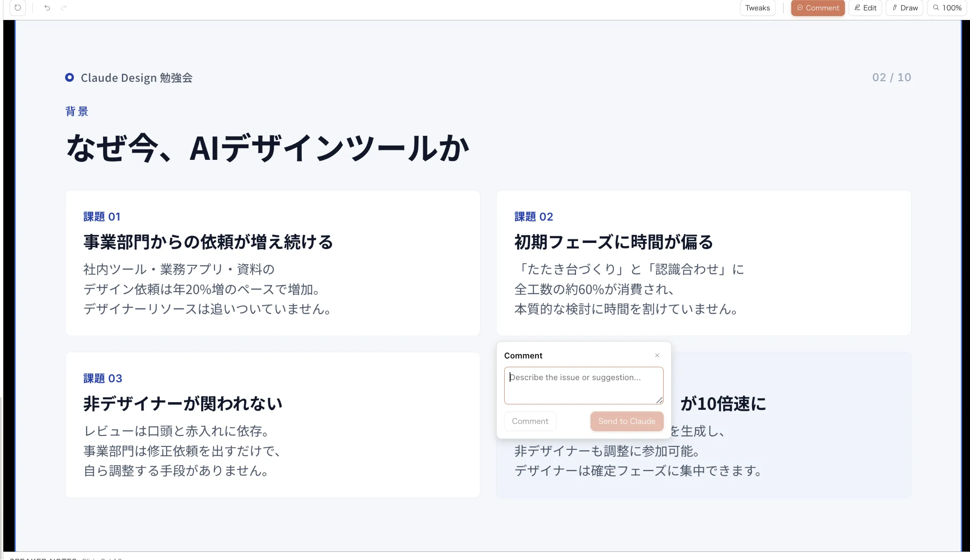Image resolution: width=970 pixels, height=560 pixels.
Task: Click the redo arrow icon
Action: [63, 8]
